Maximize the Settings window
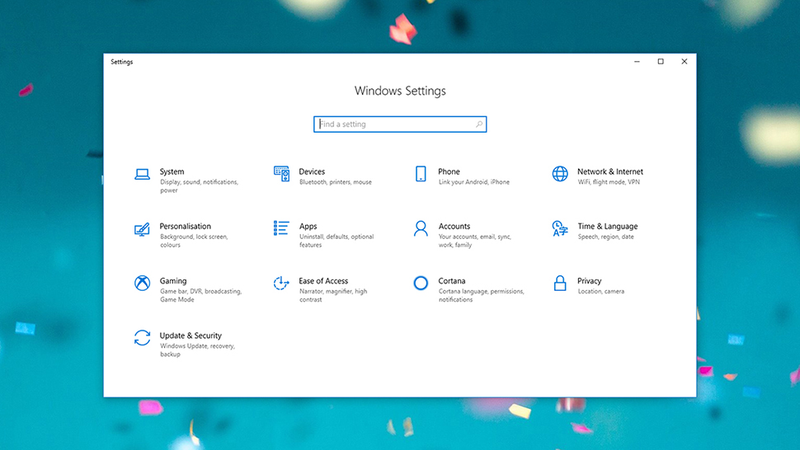The image size is (800, 450). pos(661,62)
